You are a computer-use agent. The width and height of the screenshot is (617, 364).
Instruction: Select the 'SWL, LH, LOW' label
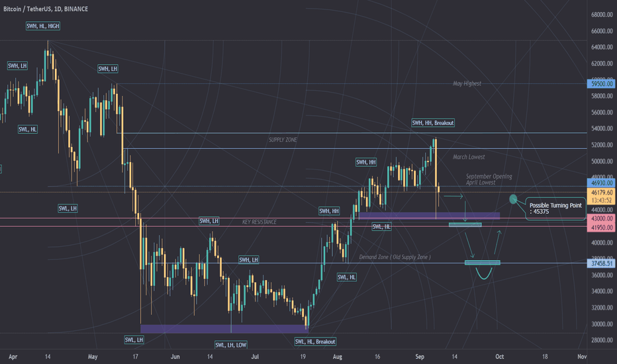231,345
